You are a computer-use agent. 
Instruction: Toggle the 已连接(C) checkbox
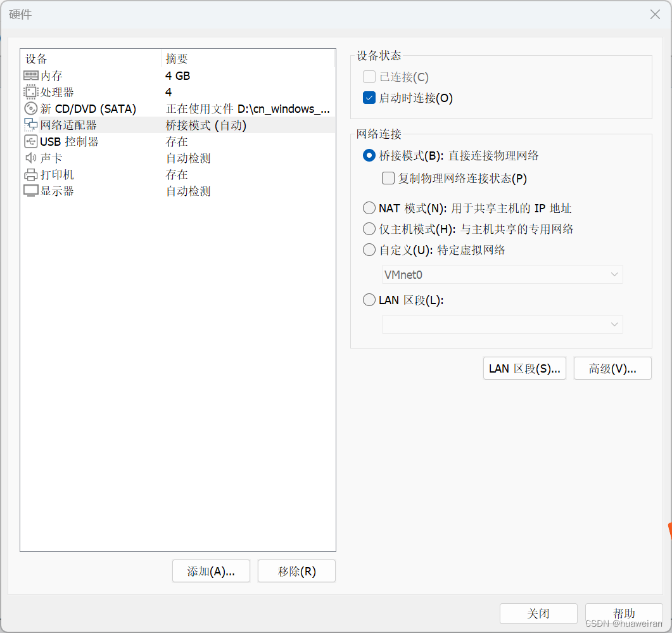[369, 77]
